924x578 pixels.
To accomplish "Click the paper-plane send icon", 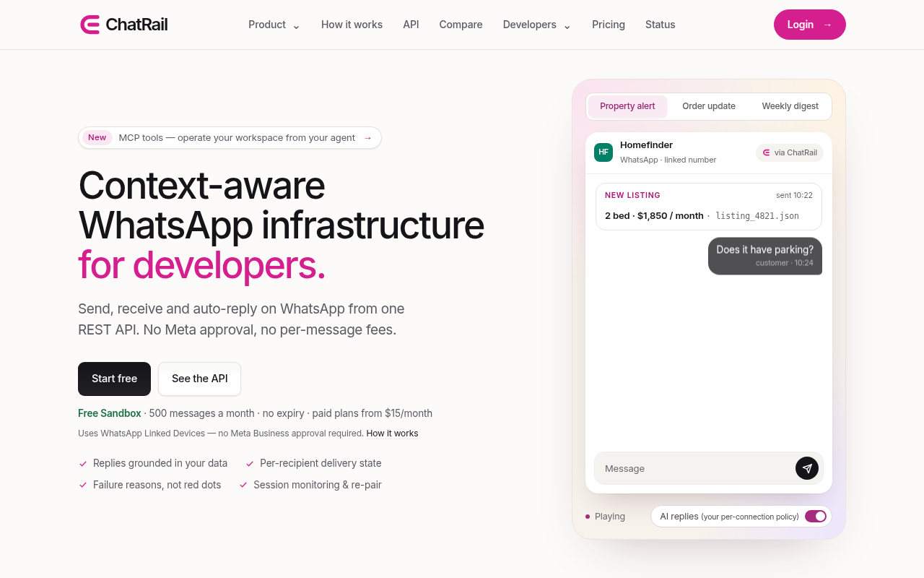I will (807, 468).
